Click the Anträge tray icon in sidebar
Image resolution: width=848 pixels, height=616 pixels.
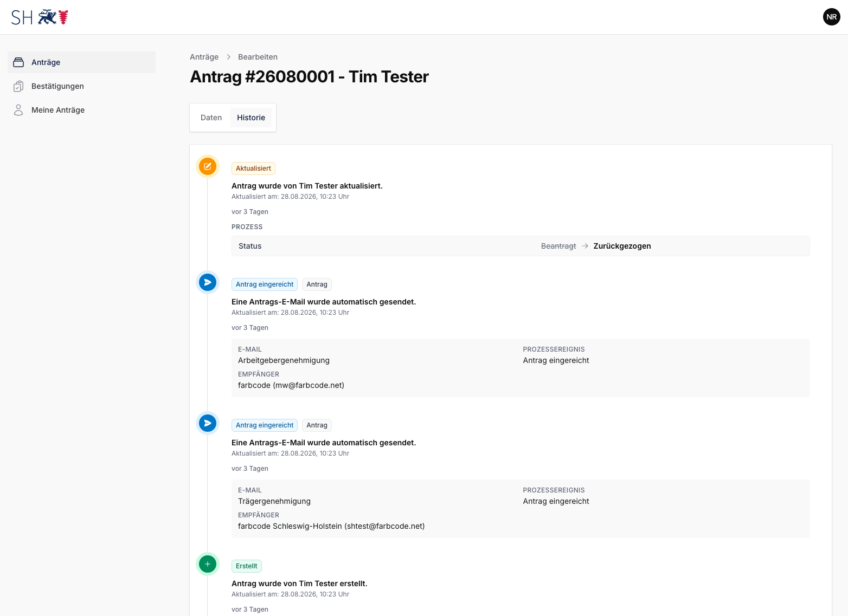pos(18,62)
